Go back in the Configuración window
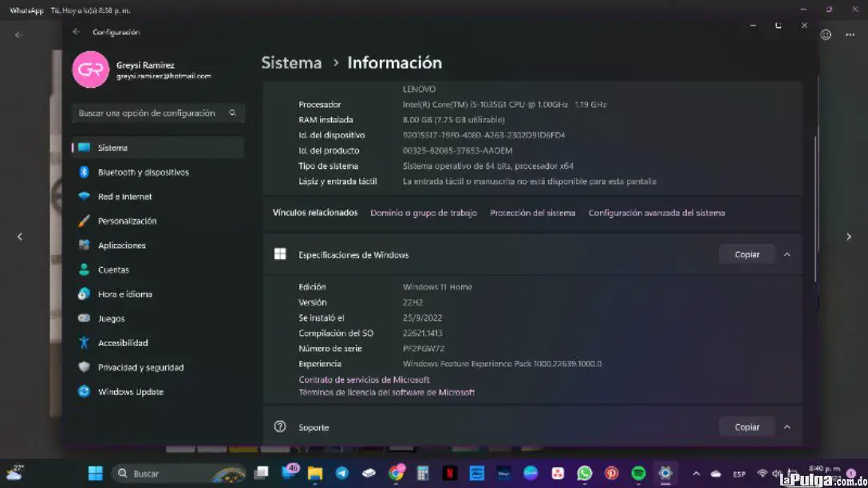Image resolution: width=868 pixels, height=488 pixels. (x=77, y=32)
